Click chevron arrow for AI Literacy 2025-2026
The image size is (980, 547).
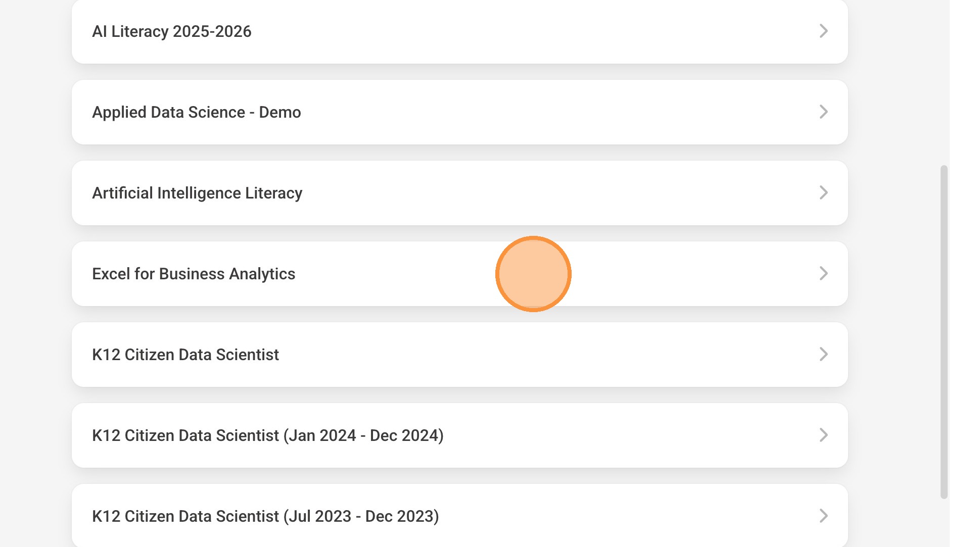(x=823, y=31)
